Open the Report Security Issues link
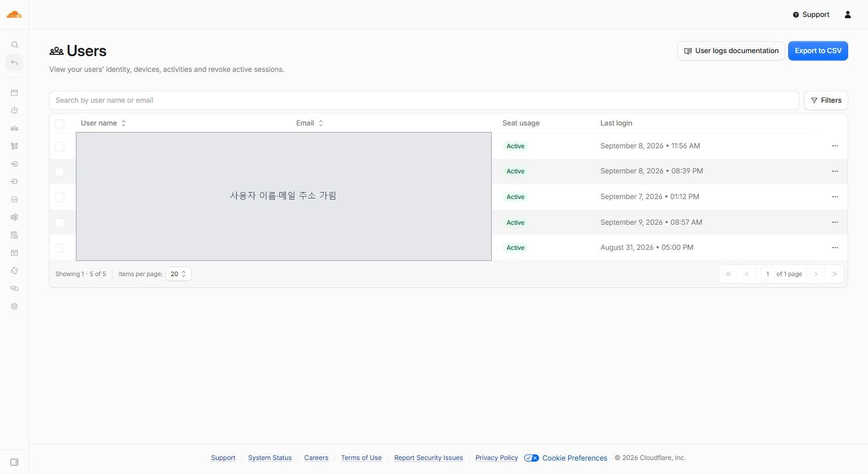 click(428, 458)
